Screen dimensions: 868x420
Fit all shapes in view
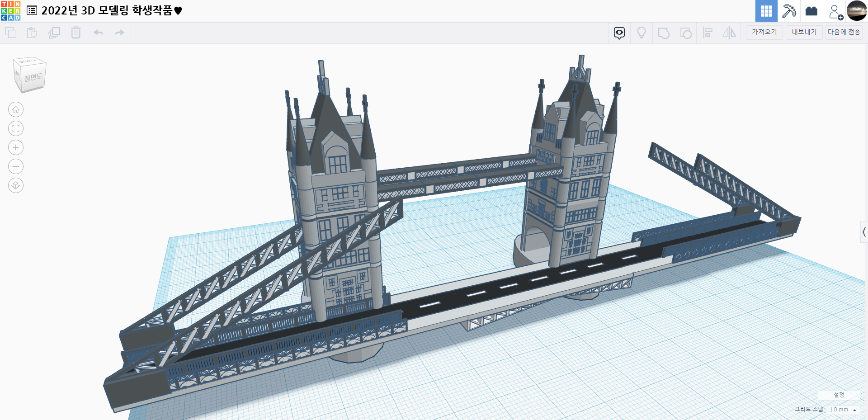pos(16,128)
